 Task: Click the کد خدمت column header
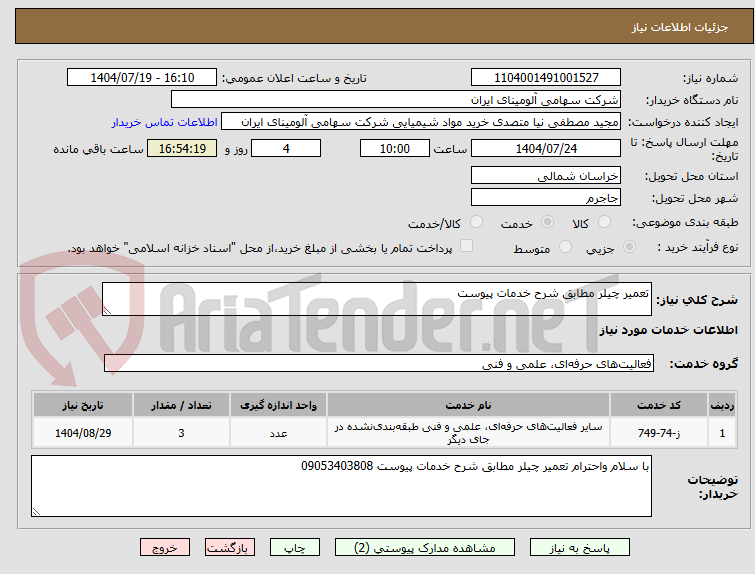[659, 405]
